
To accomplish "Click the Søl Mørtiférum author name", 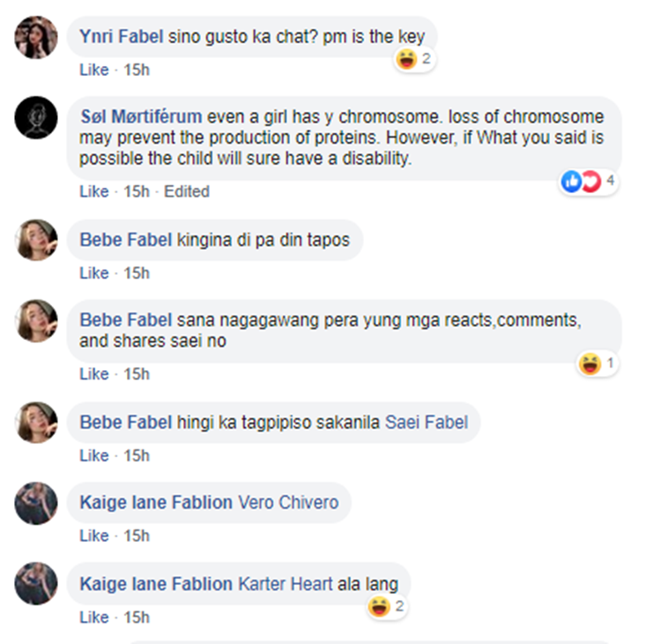I will 141,117.
